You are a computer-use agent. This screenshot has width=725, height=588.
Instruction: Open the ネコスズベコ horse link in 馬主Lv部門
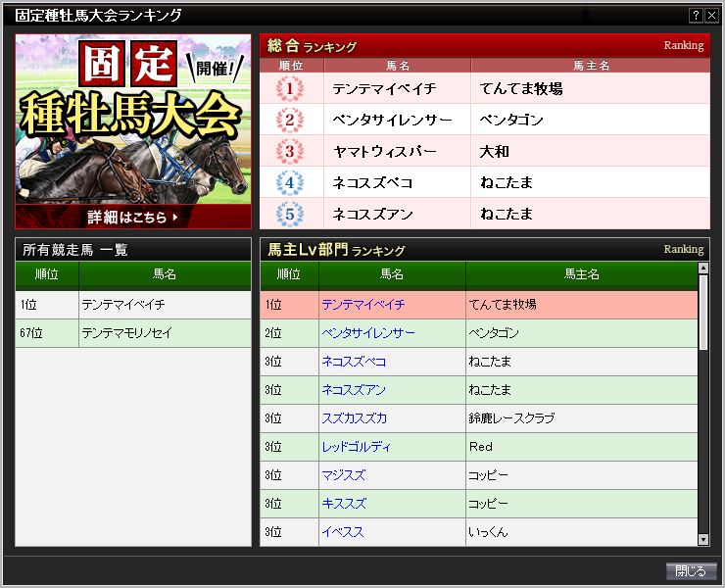click(x=354, y=362)
